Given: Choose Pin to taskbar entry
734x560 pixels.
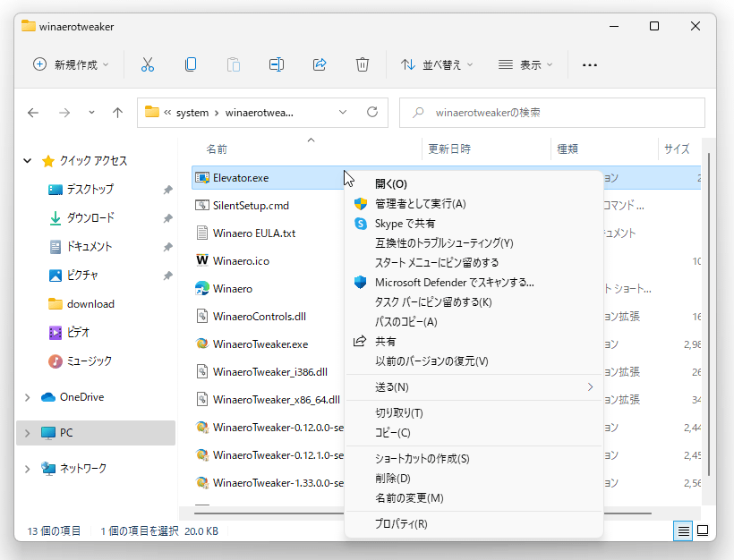Looking at the screenshot, I should pyautogui.click(x=474, y=301).
